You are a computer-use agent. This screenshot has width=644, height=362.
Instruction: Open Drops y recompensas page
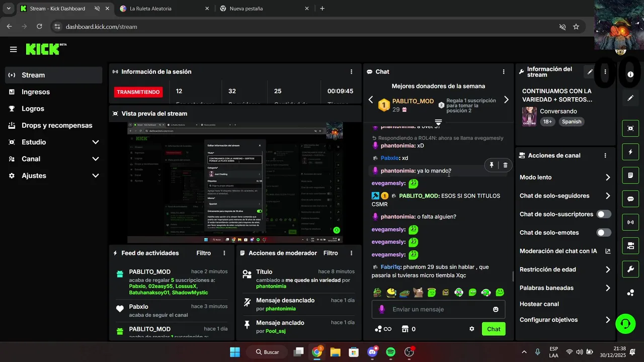click(x=53, y=125)
